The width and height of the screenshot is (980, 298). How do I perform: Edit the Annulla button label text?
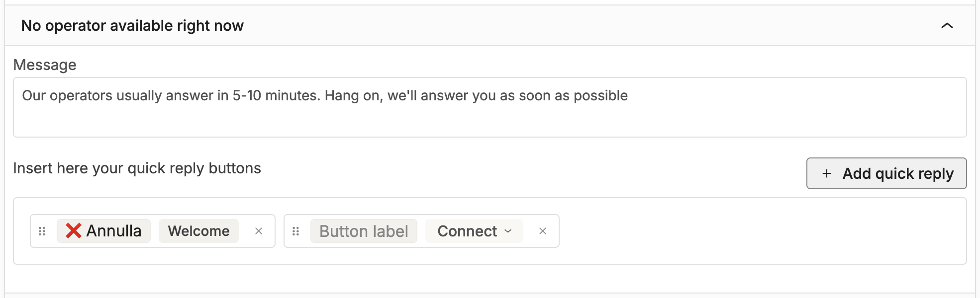tap(114, 231)
